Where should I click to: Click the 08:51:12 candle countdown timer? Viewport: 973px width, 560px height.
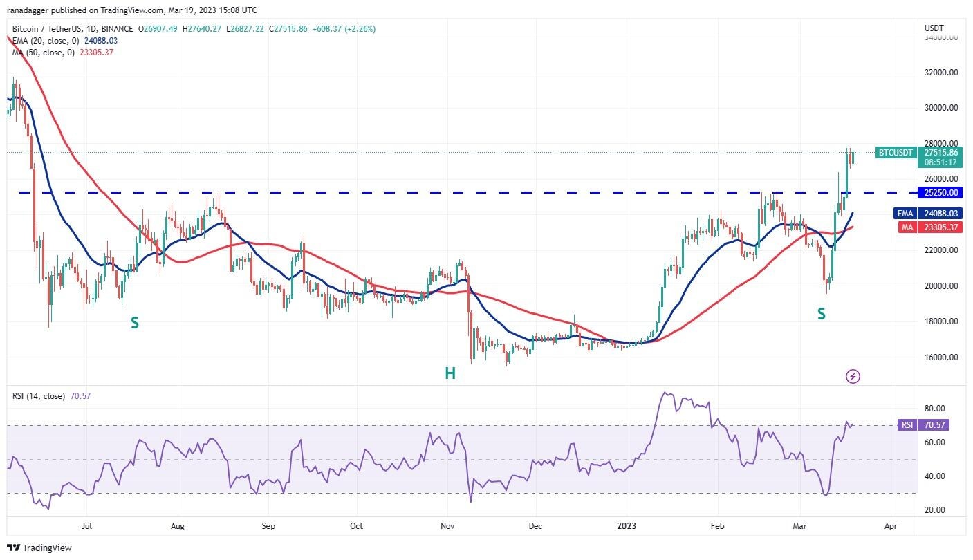[x=940, y=163]
